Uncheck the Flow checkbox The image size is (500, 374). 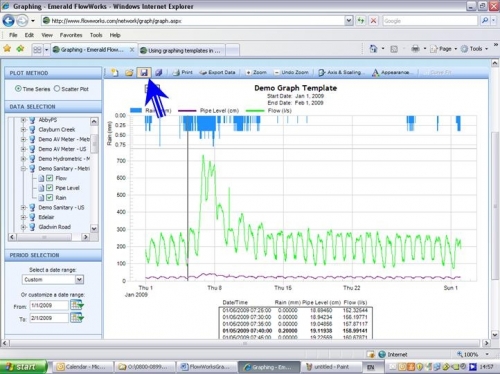pos(49,178)
